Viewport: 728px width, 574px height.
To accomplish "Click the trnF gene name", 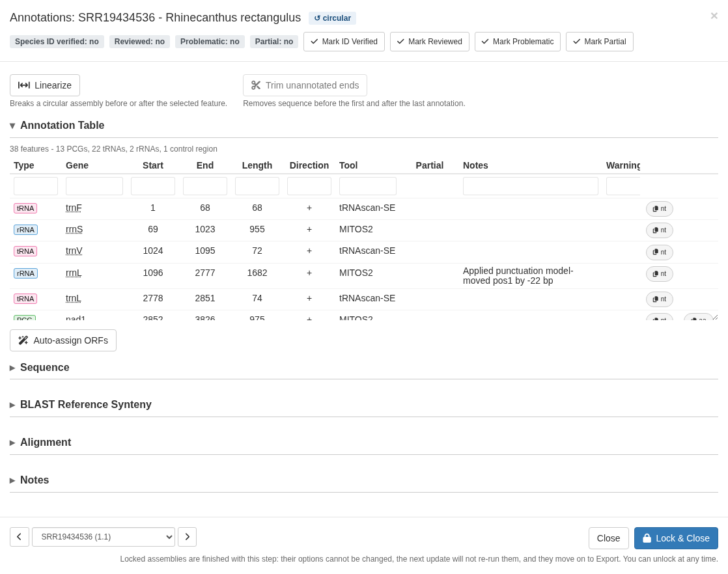I will (x=74, y=208).
